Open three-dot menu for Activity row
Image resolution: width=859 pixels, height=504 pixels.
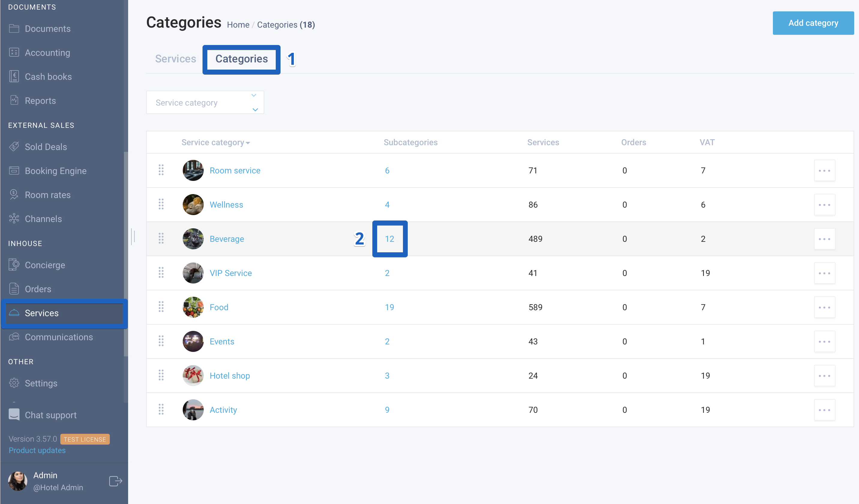pos(824,409)
